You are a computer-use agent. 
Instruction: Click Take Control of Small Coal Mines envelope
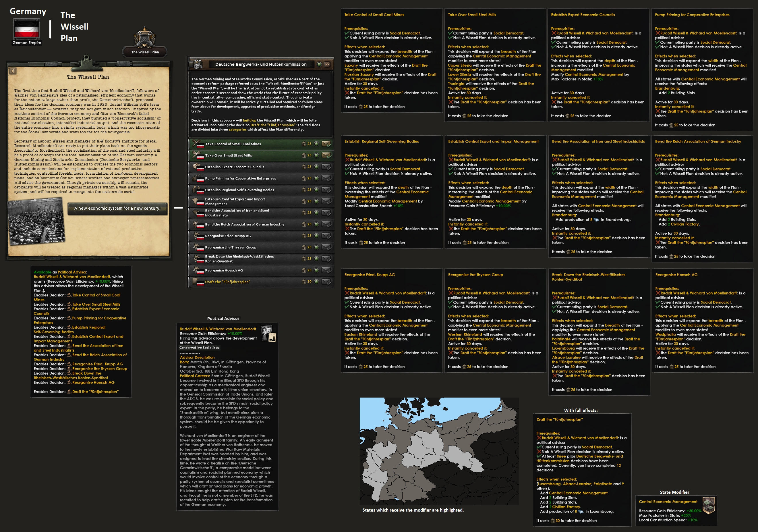coord(326,144)
